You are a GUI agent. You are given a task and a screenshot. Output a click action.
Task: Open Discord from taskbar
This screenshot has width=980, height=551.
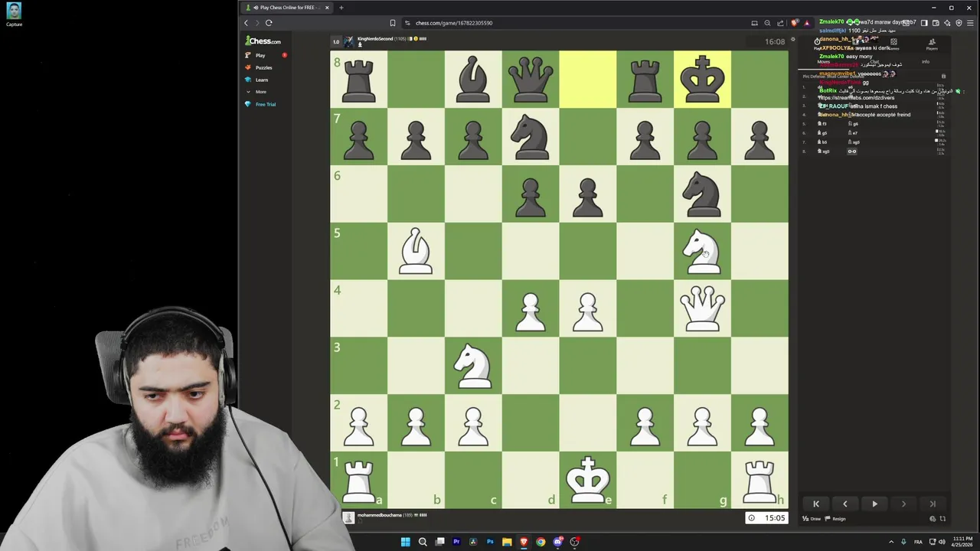click(558, 542)
